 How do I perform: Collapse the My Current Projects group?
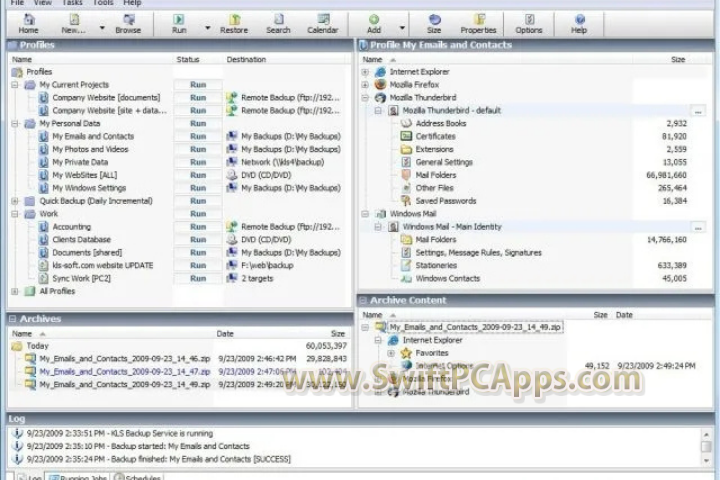pyautogui.click(x=15, y=85)
